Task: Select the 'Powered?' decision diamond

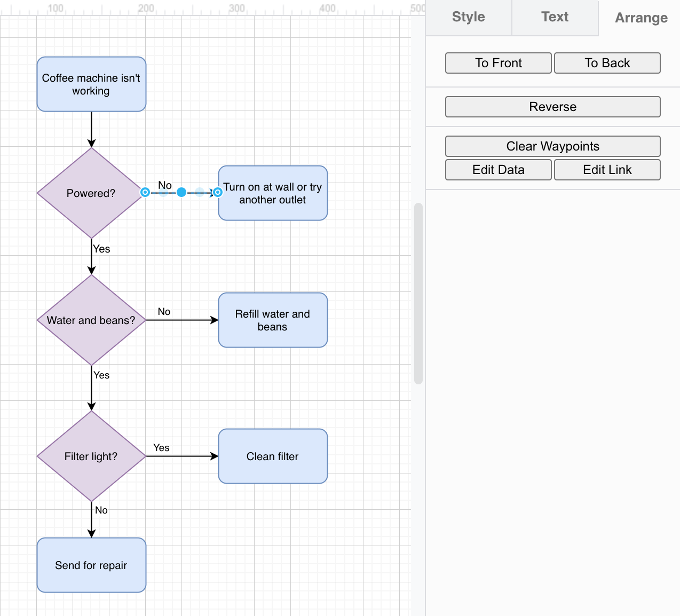Action: 91,193
